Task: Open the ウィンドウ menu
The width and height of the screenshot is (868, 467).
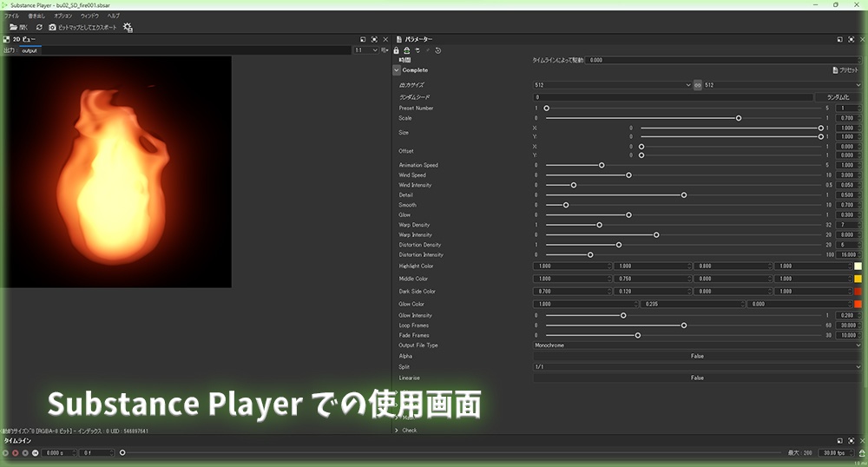Action: tap(89, 16)
